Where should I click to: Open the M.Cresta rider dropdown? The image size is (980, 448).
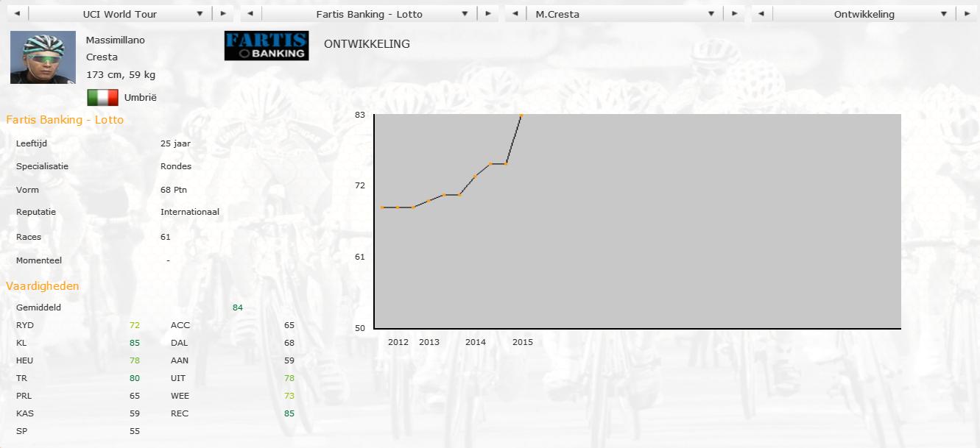click(x=622, y=14)
